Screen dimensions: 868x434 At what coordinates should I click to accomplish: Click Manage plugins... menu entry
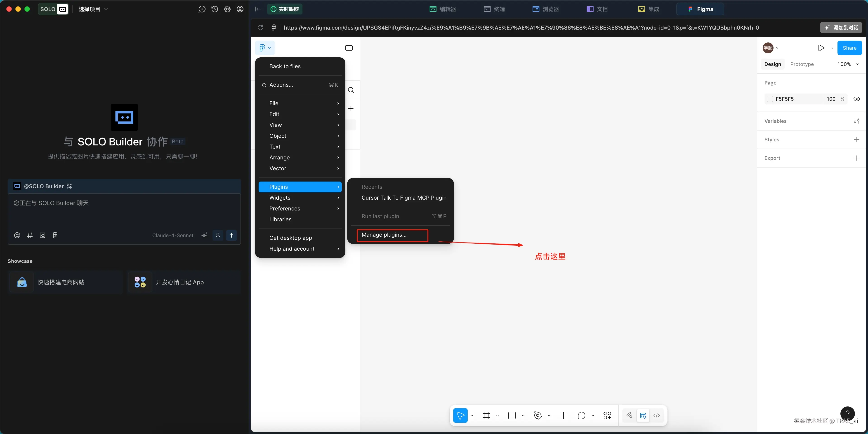(x=384, y=235)
